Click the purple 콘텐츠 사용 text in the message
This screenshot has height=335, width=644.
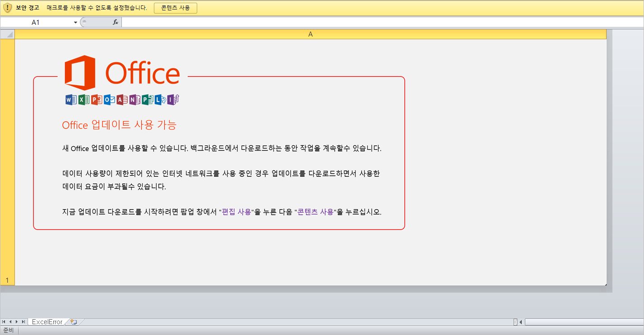(315, 212)
